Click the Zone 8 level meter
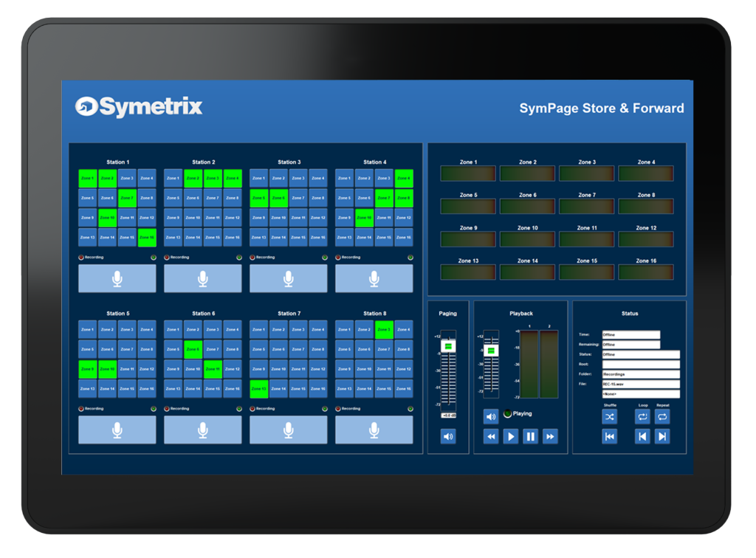This screenshot has width=756, height=558. point(646,206)
